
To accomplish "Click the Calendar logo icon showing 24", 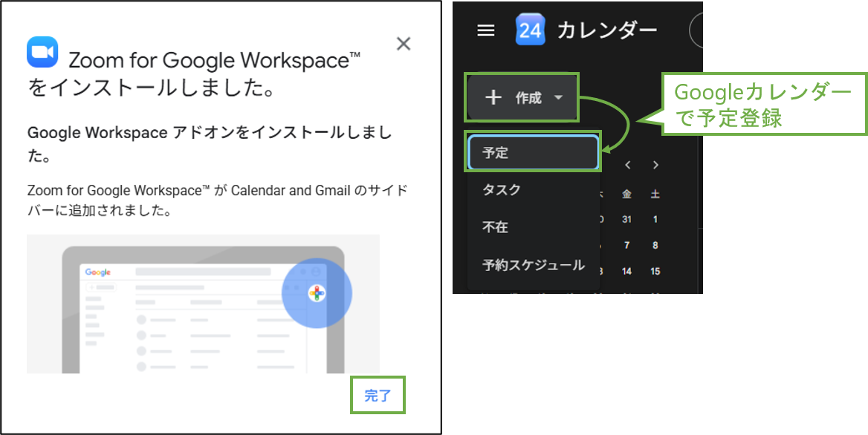I will tap(531, 30).
